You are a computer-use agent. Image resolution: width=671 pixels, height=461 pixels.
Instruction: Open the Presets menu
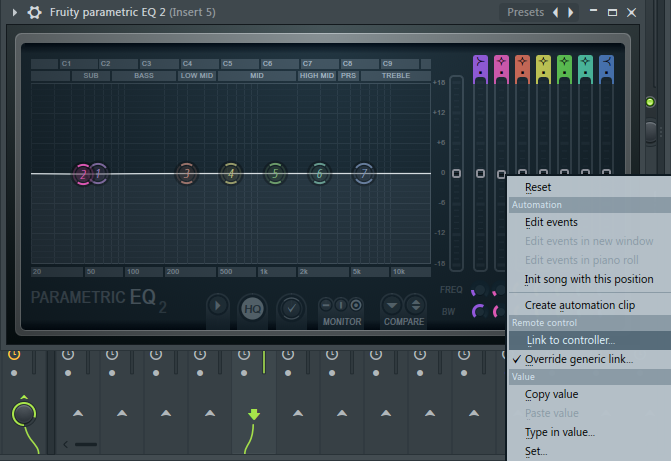coord(525,12)
